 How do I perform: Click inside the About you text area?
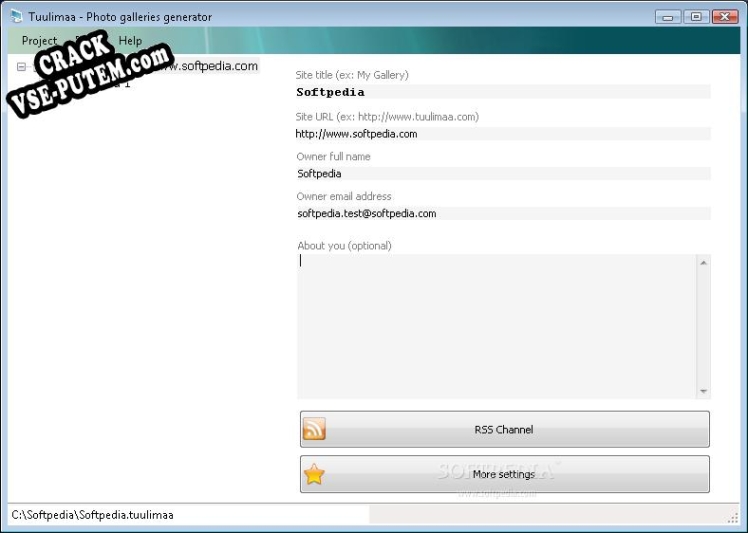(496, 326)
